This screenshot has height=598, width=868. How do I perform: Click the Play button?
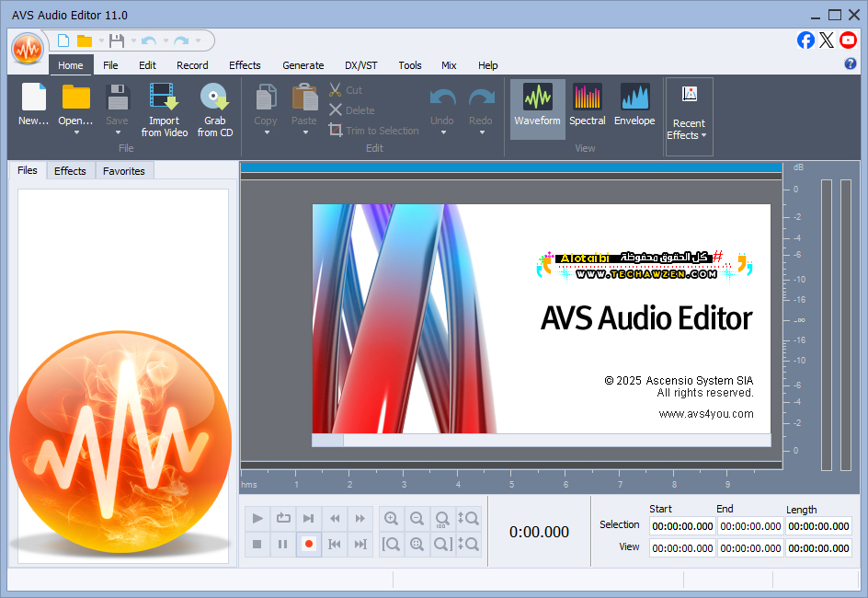point(257,518)
